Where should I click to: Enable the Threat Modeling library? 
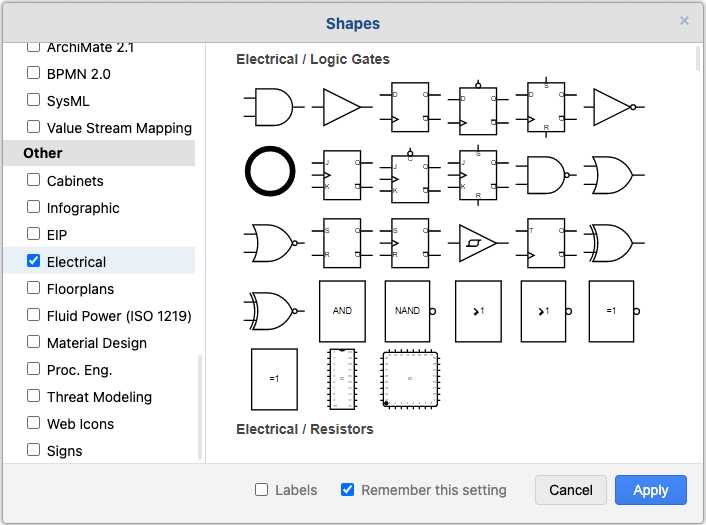coord(33,396)
